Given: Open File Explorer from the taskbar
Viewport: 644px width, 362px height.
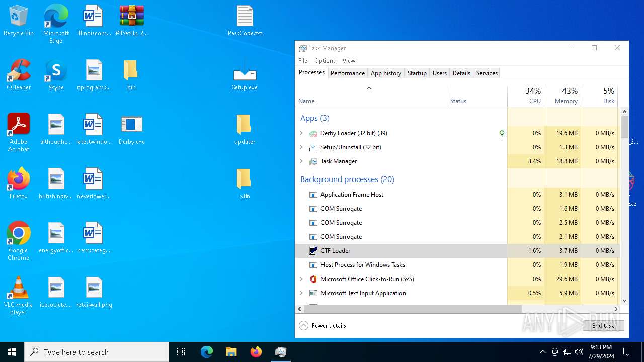Looking at the screenshot, I should 231,352.
